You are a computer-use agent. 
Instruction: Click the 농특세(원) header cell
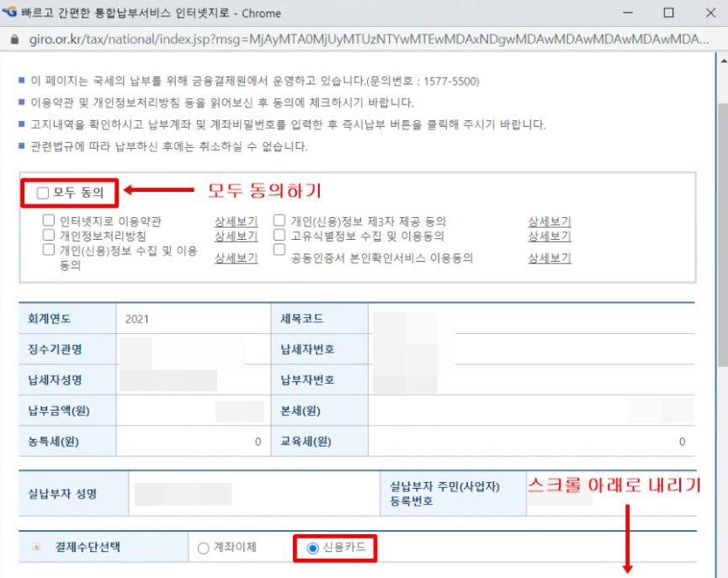(67, 441)
